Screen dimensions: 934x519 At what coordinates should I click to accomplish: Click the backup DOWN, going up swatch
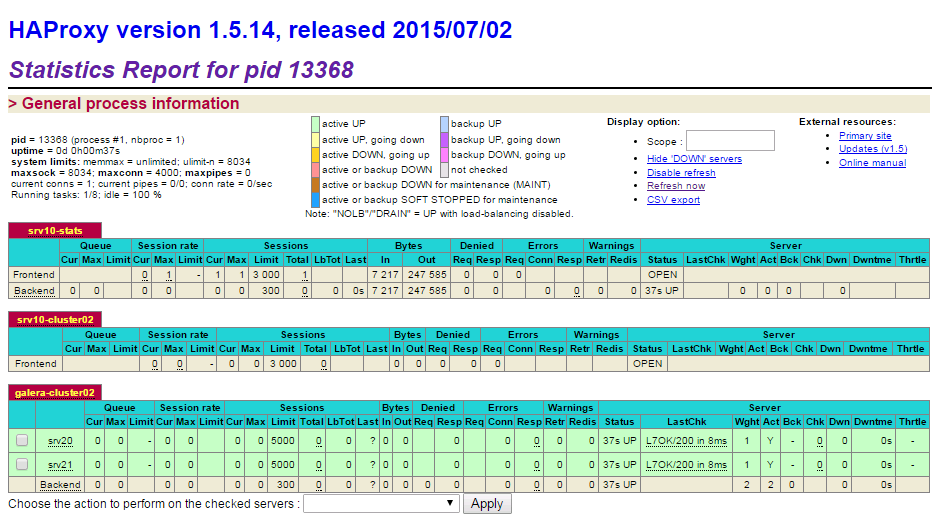coord(444,154)
